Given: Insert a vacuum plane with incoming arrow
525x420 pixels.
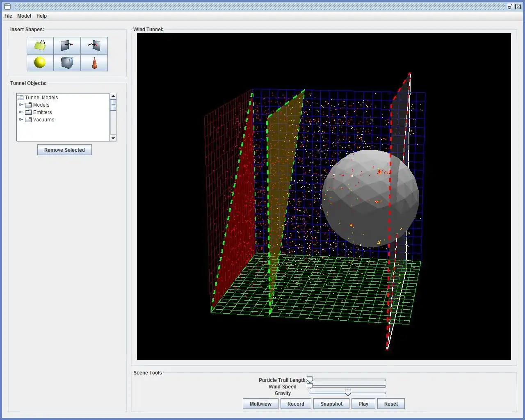Looking at the screenshot, I should click(x=94, y=46).
